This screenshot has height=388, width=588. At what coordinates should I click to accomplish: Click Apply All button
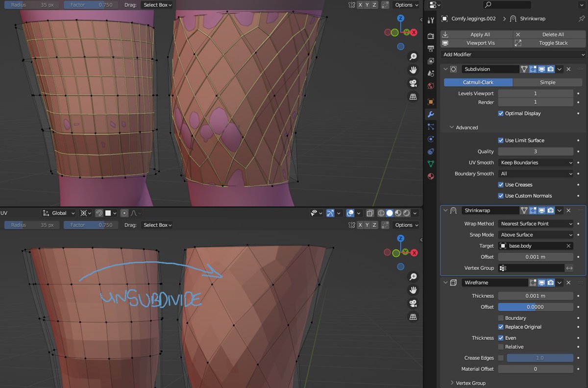(x=476, y=34)
